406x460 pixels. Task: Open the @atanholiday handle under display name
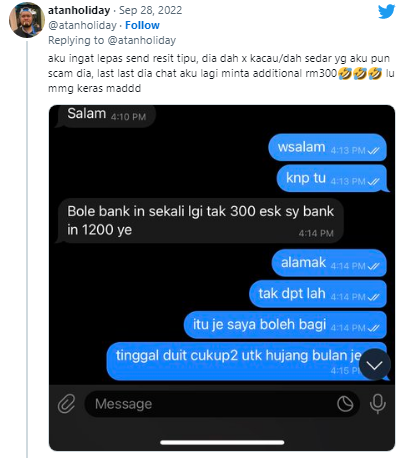[x=82, y=25]
